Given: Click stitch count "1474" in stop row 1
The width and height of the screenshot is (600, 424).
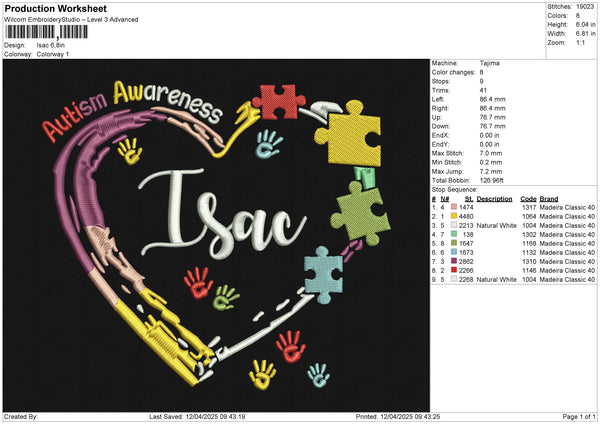Looking at the screenshot, I should pyautogui.click(x=466, y=207).
